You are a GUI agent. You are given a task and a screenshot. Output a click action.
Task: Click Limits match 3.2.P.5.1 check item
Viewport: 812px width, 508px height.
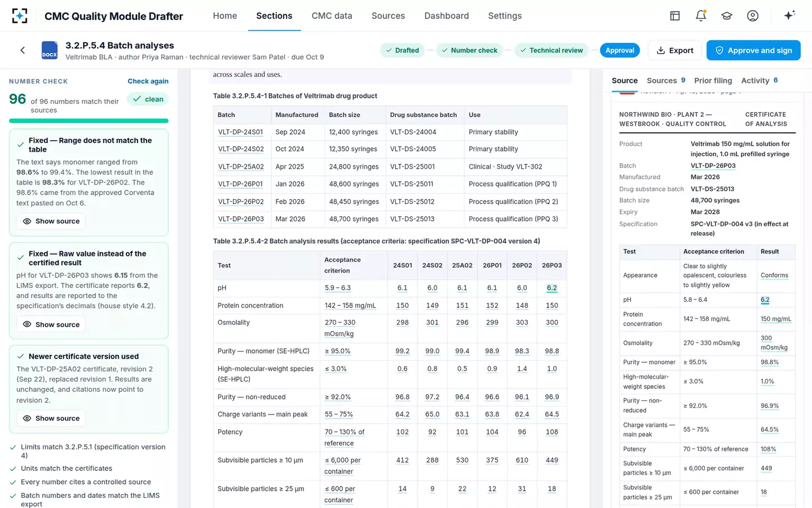pos(89,451)
